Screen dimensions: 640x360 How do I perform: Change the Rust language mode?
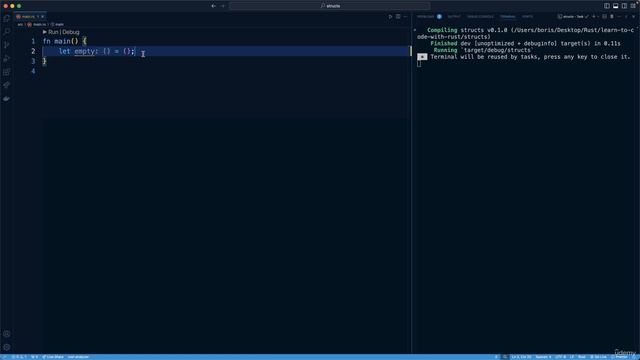(582, 357)
